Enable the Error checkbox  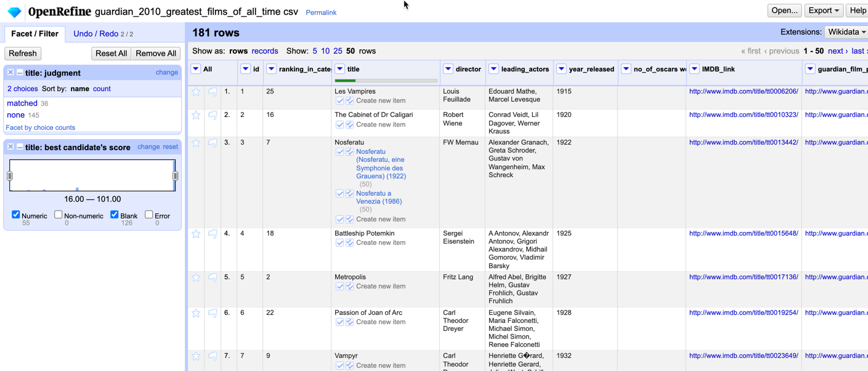tap(148, 215)
